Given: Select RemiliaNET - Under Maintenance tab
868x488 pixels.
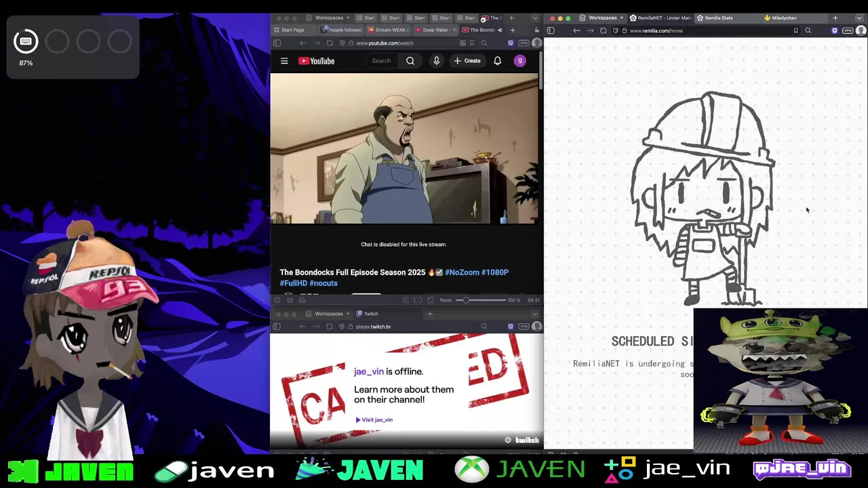Looking at the screenshot, I should (660, 18).
